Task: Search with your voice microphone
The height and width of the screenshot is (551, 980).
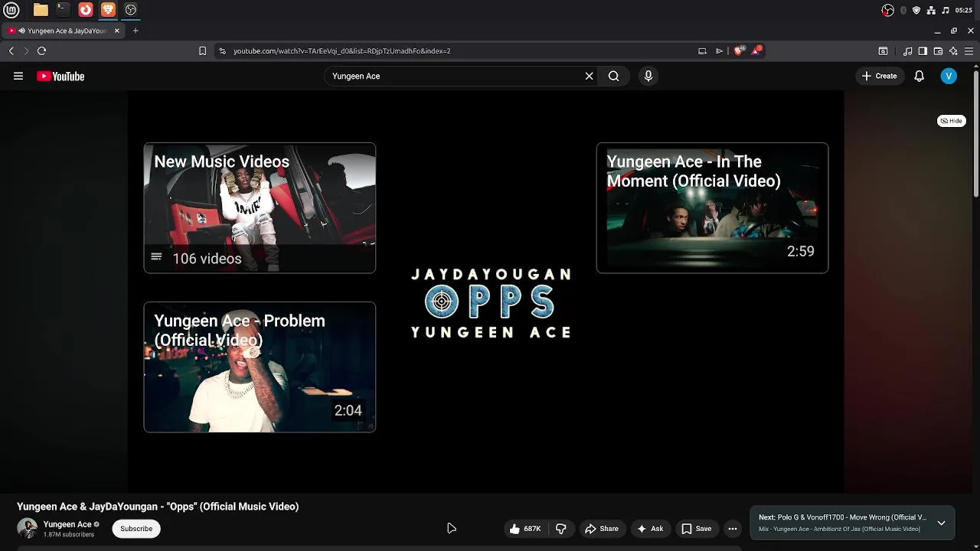Action: [648, 76]
